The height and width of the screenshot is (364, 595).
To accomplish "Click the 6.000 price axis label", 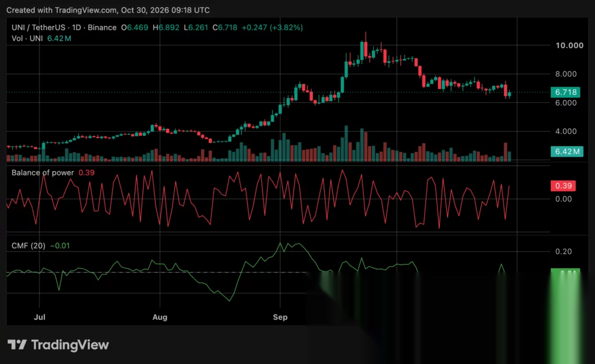I will (566, 103).
